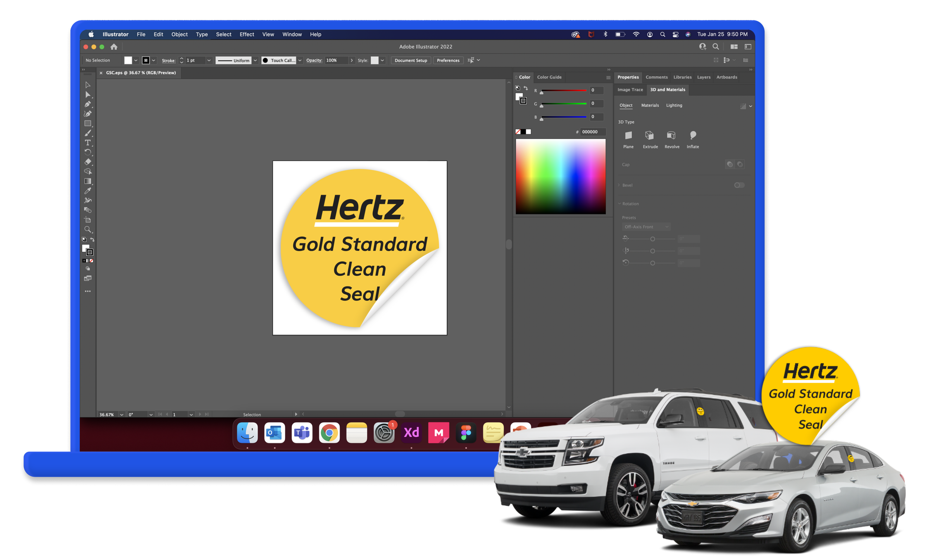Image resolution: width=930 pixels, height=560 pixels.
Task: Open the Off-Axis Front presets dropdown
Action: 646,227
